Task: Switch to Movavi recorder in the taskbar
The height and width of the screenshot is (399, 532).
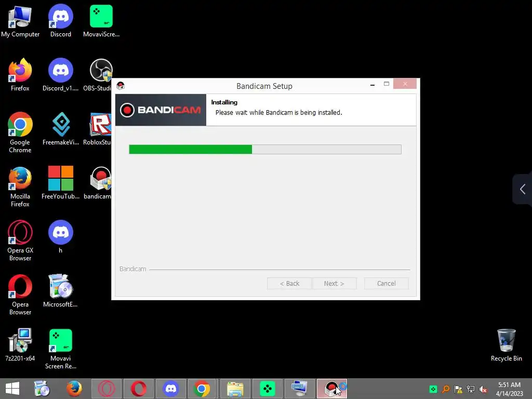Action: 268,389
